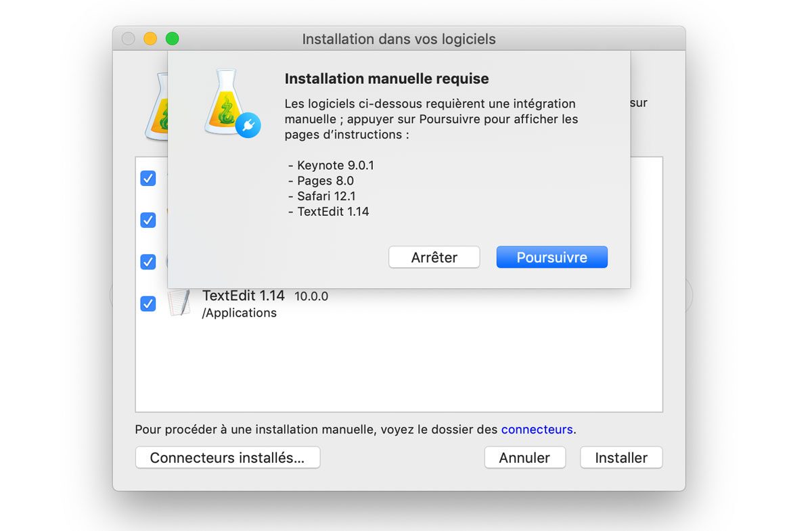This screenshot has width=812, height=531.
Task: Click the TextEdit document icon
Action: tap(179, 303)
